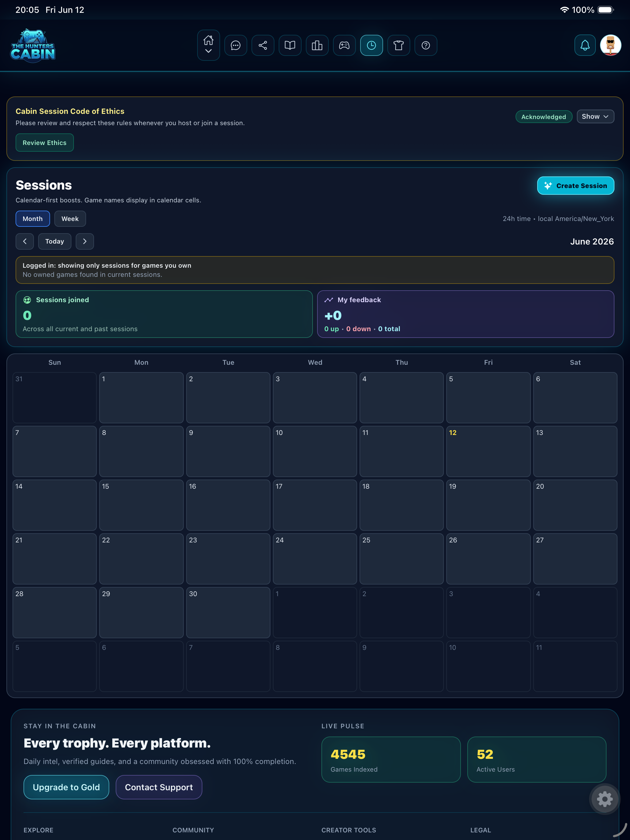The image size is (630, 840).
Task: Click the EXPLORE footer heading
Action: 38,830
